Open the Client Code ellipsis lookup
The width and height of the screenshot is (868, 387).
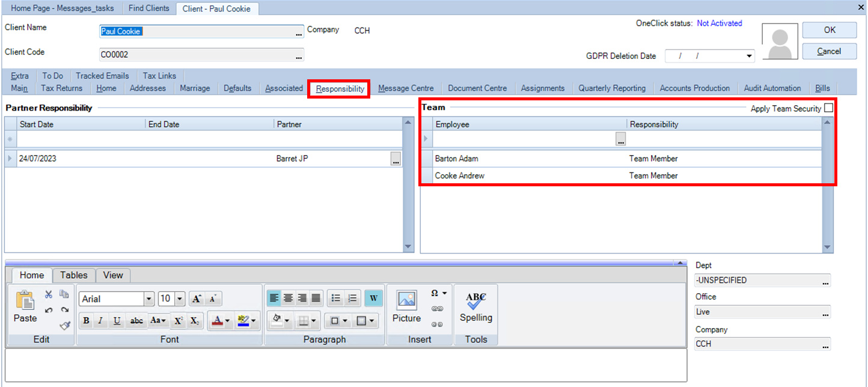(299, 56)
